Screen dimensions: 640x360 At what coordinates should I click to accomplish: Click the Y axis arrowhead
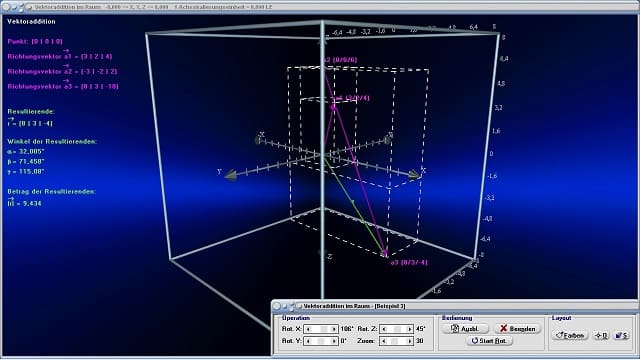pyautogui.click(x=230, y=176)
